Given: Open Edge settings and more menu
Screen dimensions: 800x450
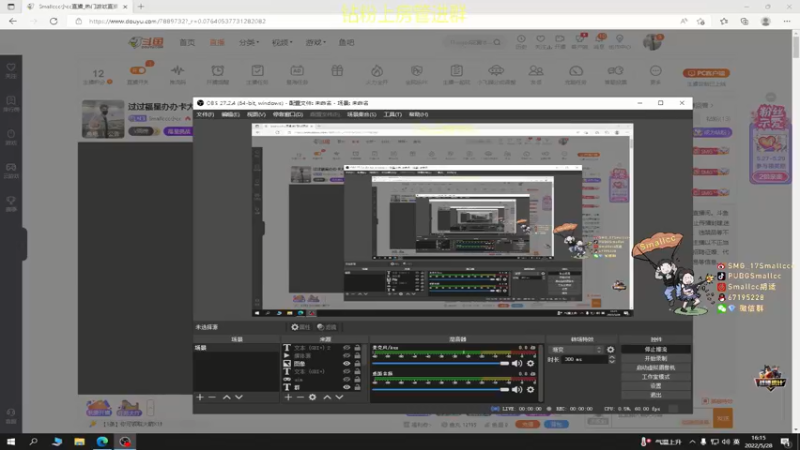Looking at the screenshot, I should (x=787, y=21).
